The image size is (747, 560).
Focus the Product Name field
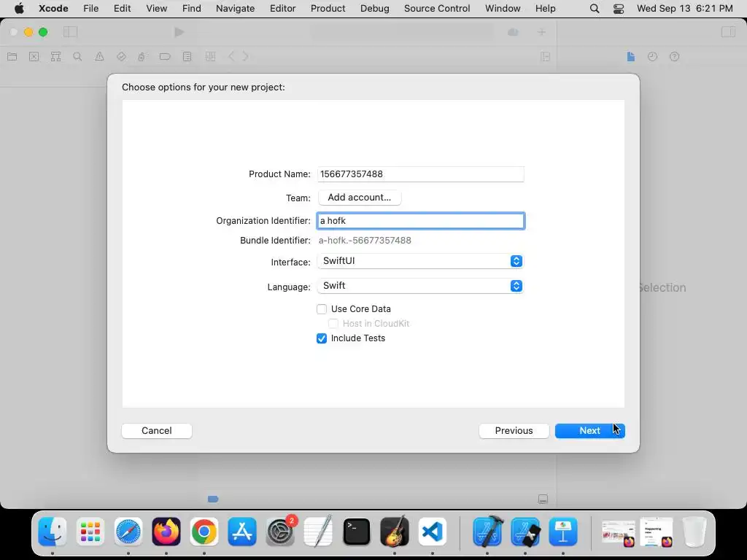click(421, 174)
